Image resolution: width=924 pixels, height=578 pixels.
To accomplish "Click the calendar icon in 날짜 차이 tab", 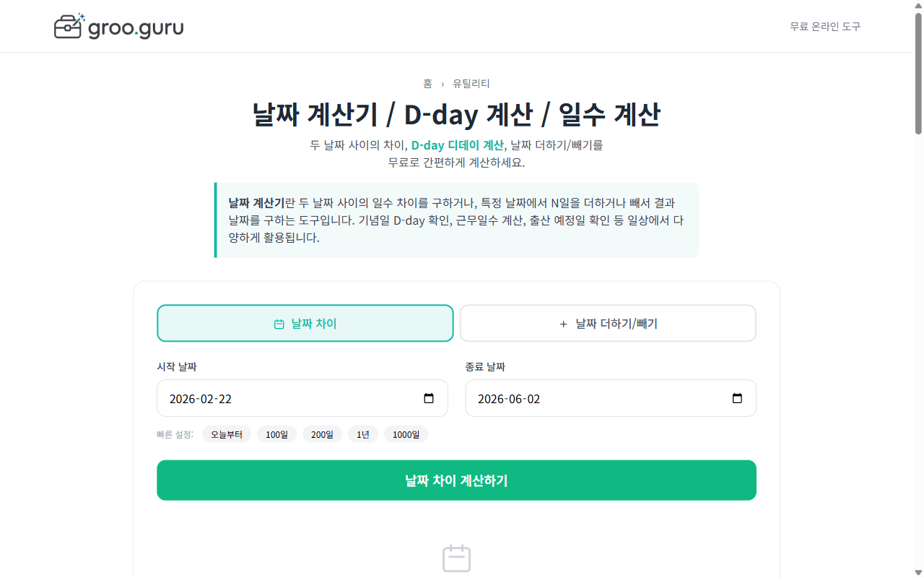I will point(280,323).
